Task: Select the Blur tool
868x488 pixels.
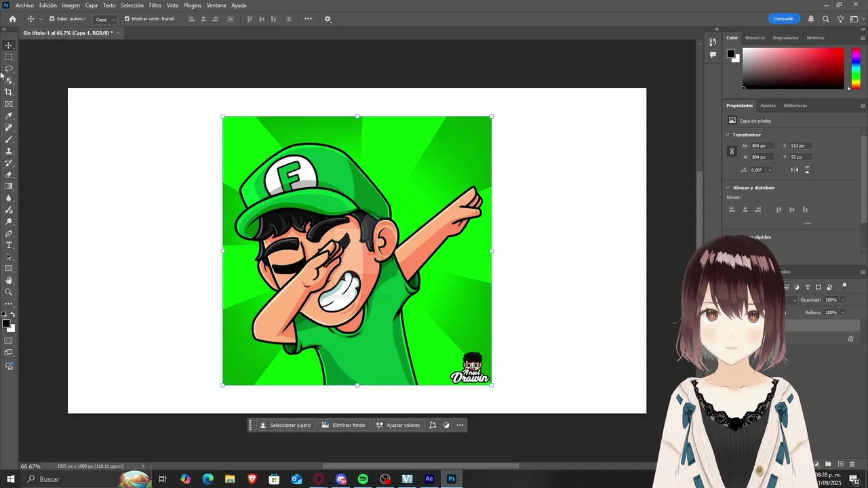Action: tap(9, 198)
